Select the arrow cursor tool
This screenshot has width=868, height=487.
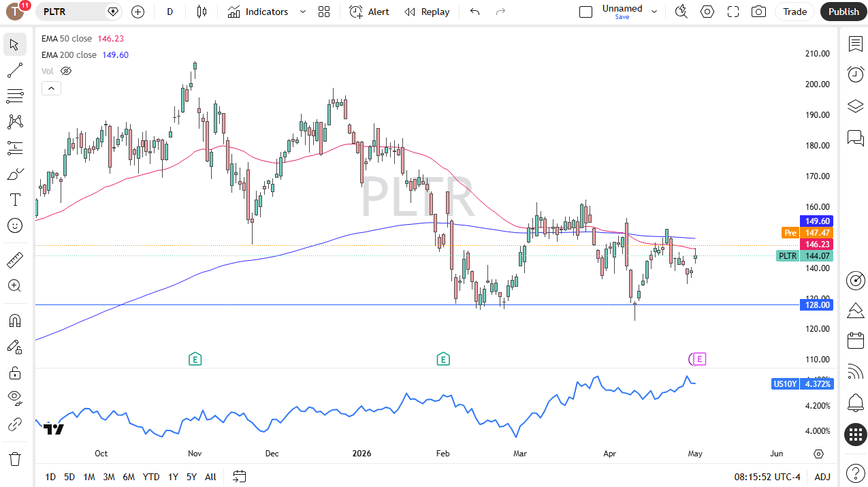coord(15,45)
